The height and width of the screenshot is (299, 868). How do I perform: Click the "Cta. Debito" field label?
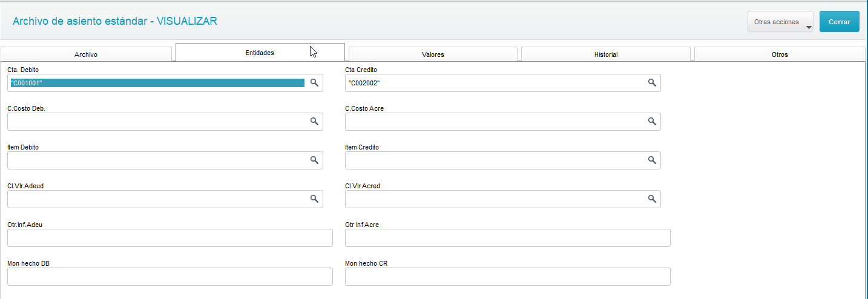(x=23, y=70)
